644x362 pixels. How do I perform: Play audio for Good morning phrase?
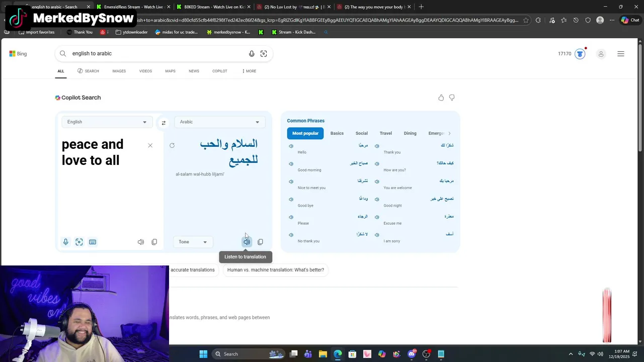[291, 164]
